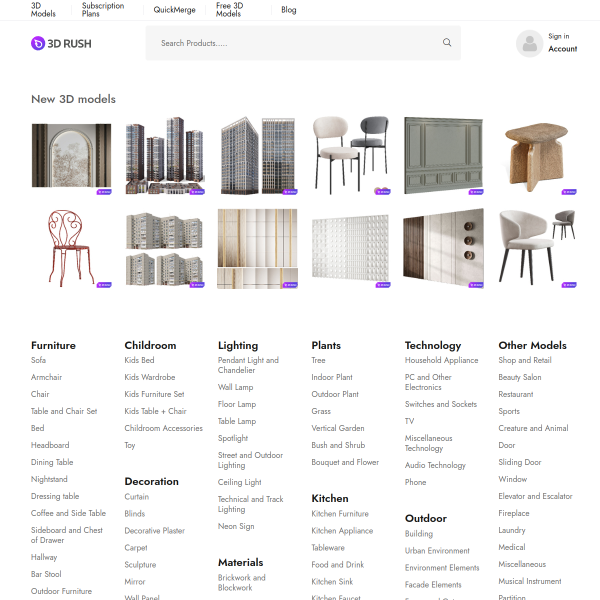Select the Kitchen Appliance link
Viewport: 600px width, 600px height.
pos(342,530)
